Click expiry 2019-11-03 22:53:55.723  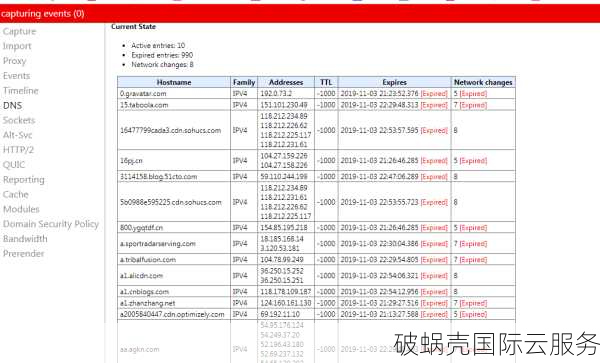point(379,202)
